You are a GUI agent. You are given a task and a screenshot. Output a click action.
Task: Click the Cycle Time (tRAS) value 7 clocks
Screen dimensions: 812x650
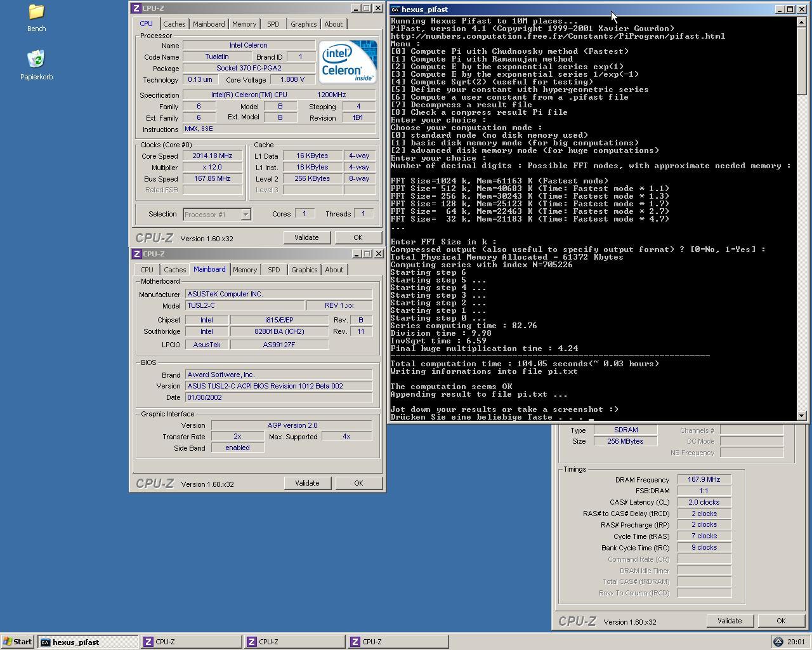point(704,536)
